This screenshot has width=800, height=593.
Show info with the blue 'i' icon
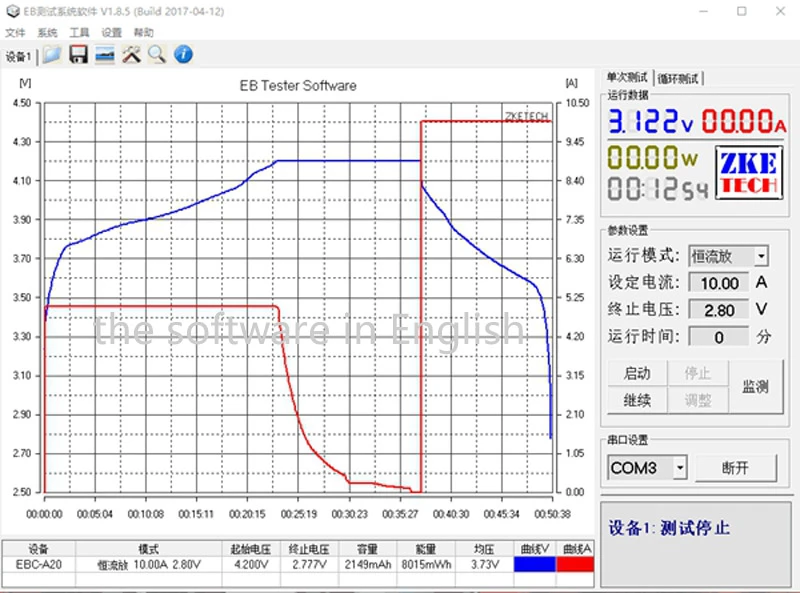(183, 54)
